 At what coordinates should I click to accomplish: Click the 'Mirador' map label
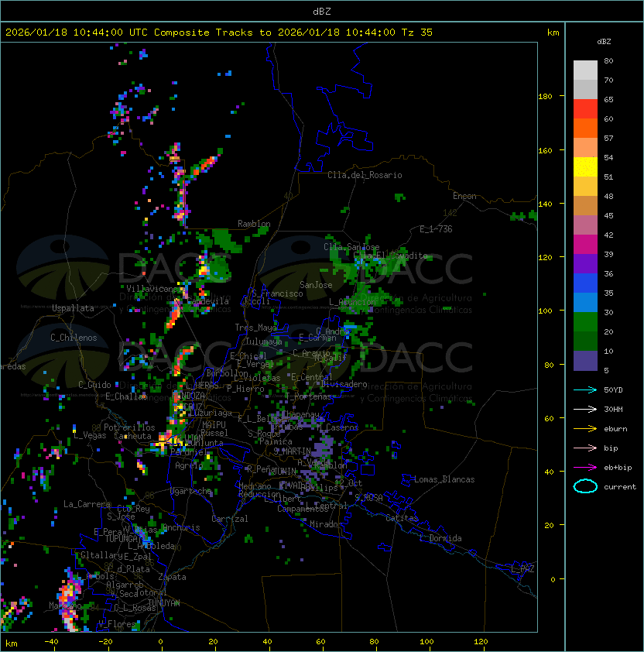point(326,524)
